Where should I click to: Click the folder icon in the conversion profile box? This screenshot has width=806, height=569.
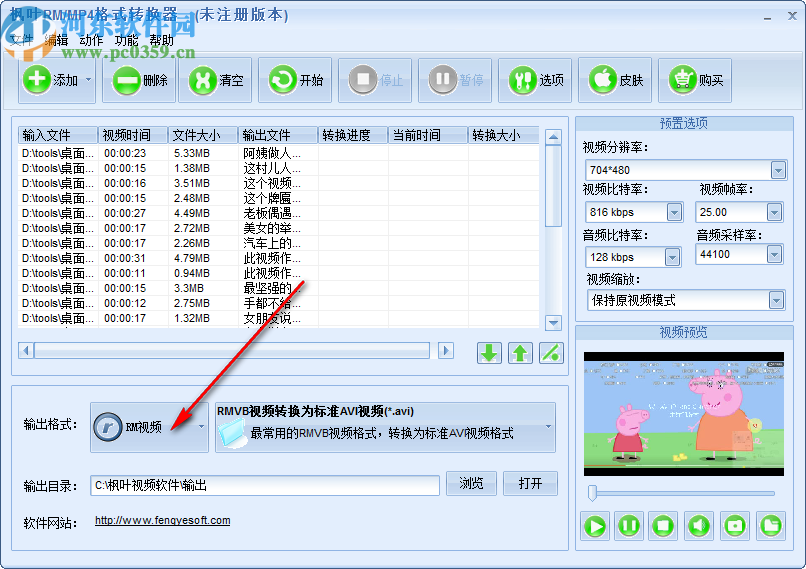(232, 433)
